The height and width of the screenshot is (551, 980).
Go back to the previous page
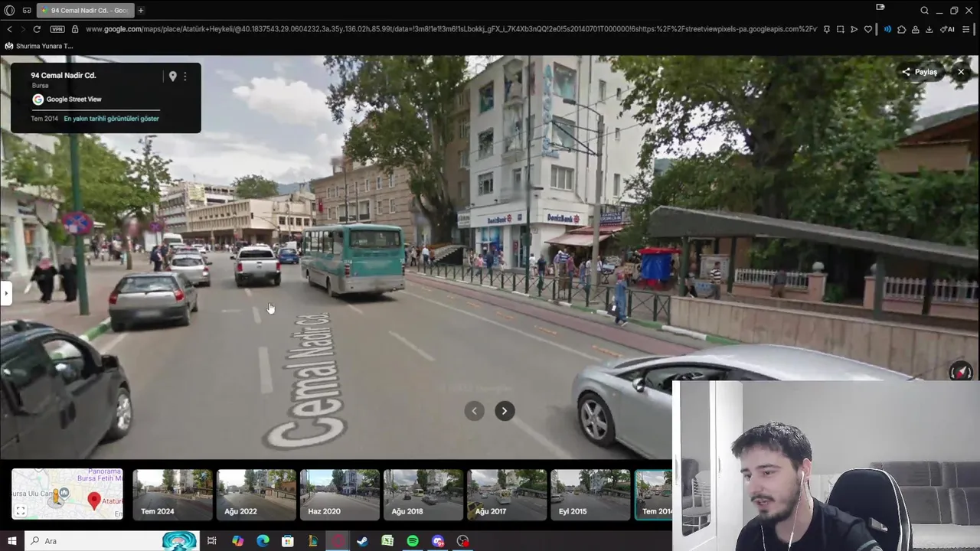9,29
